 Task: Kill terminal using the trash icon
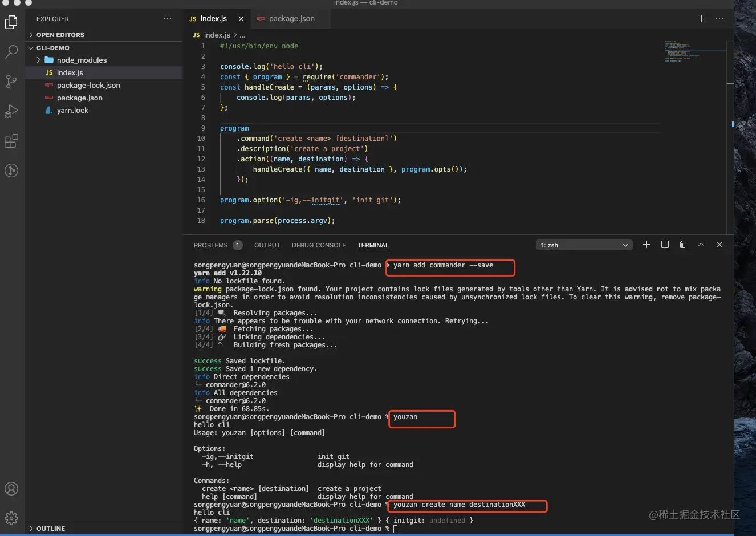click(x=682, y=245)
